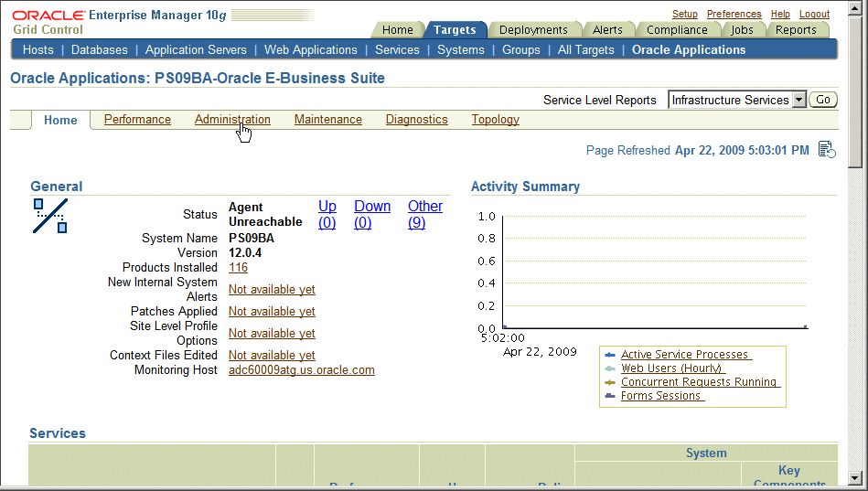Click Concurrent Requests Running legend link
This screenshot has height=491, width=868.
pyautogui.click(x=699, y=382)
